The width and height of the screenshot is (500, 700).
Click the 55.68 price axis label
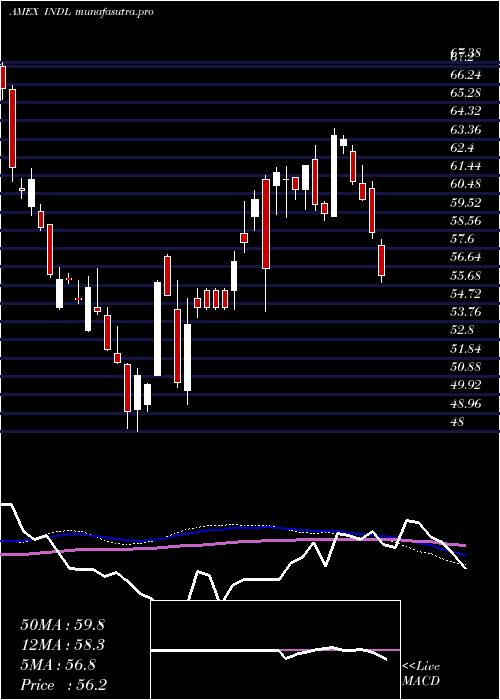[x=466, y=276]
